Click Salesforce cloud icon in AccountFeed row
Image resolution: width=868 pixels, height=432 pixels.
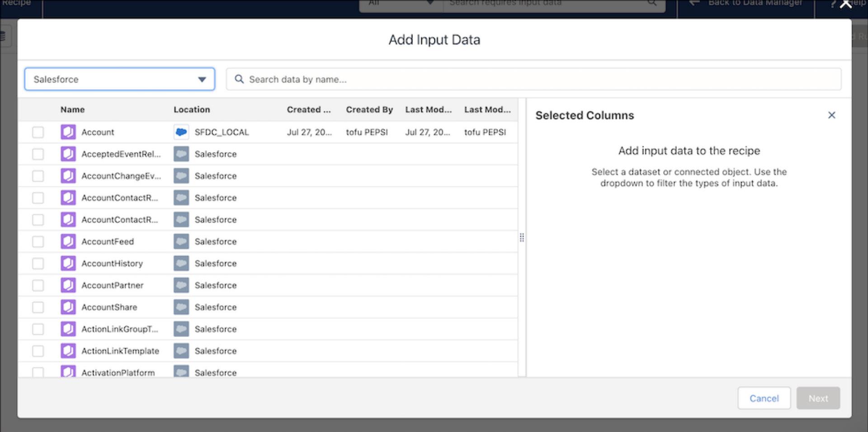181,242
